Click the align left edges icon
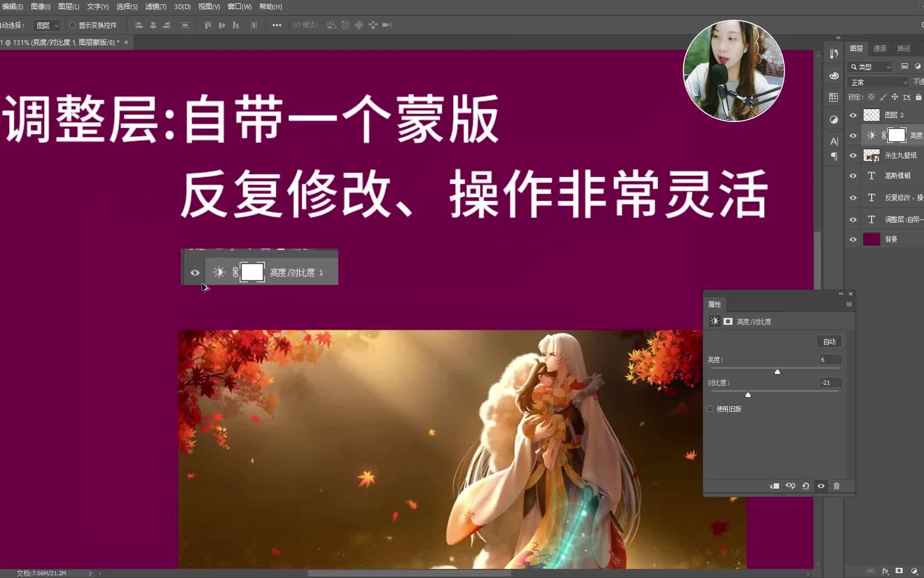The image size is (924, 578). (x=139, y=25)
